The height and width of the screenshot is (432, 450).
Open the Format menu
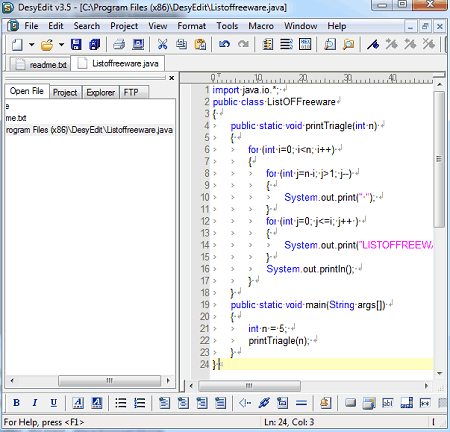[191, 26]
